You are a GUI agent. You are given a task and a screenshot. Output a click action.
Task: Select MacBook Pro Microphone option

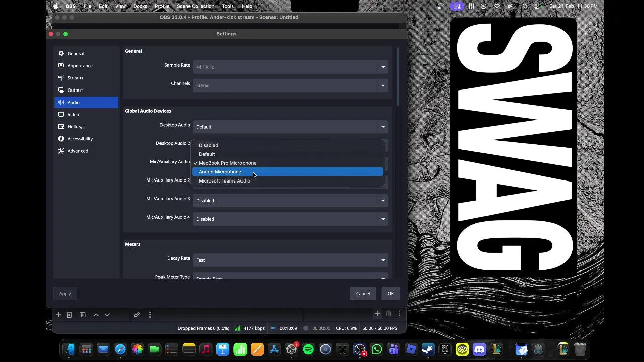pyautogui.click(x=287, y=163)
